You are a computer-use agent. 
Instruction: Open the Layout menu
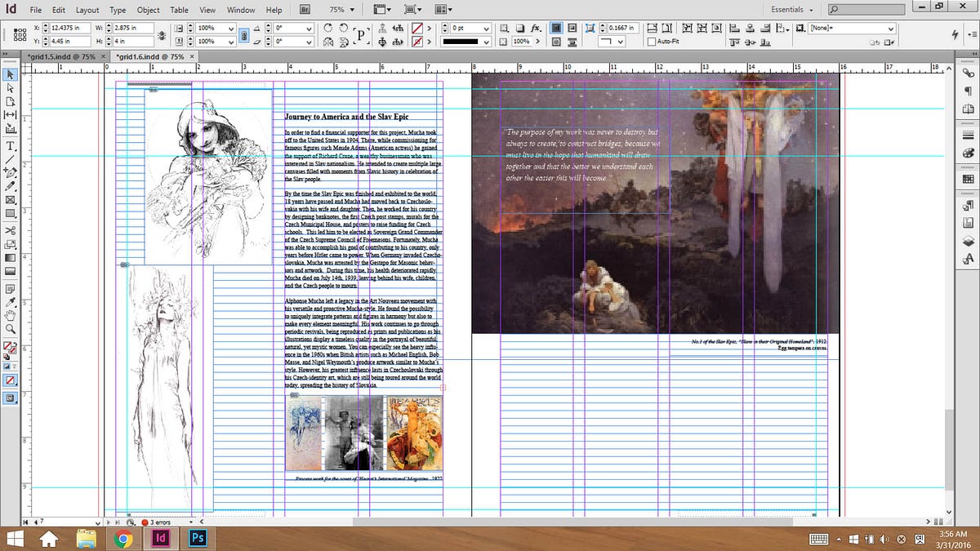click(x=87, y=10)
